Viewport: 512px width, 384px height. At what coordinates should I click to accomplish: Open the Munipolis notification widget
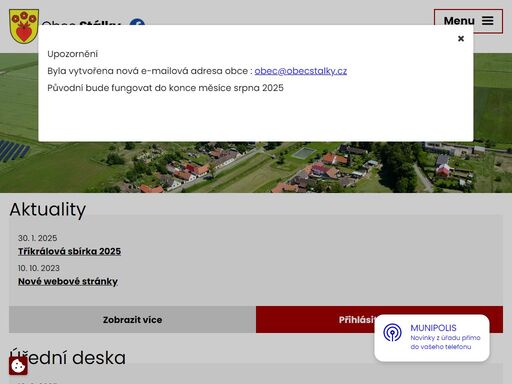(432, 338)
